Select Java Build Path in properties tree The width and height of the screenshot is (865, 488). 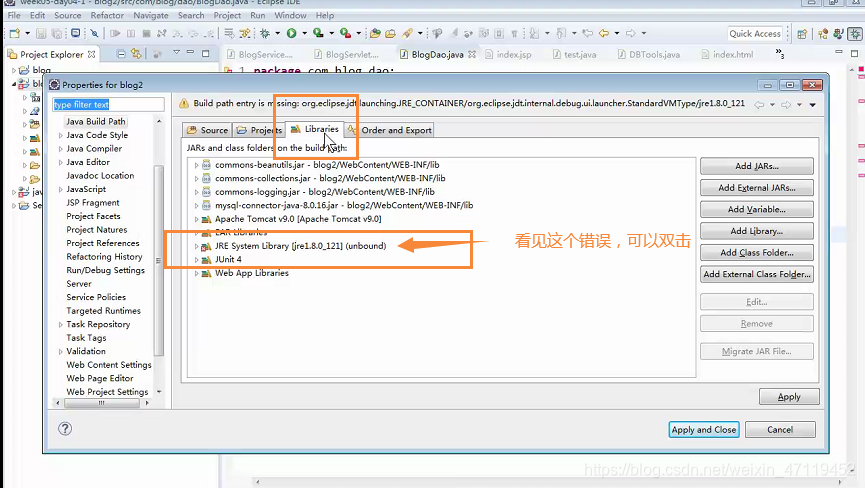95,121
